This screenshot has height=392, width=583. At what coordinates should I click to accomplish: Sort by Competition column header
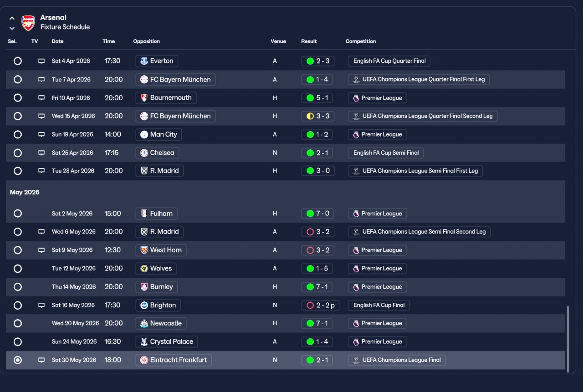point(361,41)
